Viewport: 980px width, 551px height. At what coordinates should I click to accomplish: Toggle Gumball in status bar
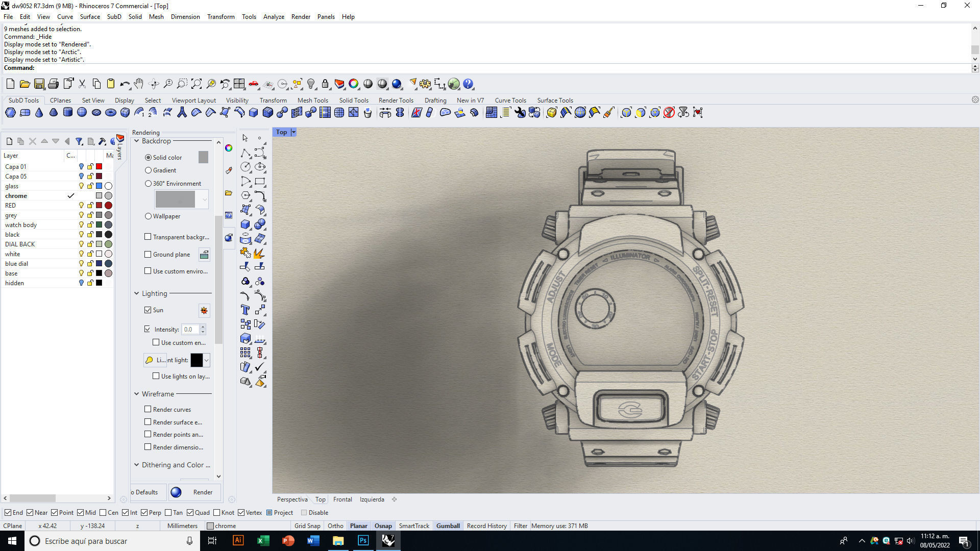[448, 526]
